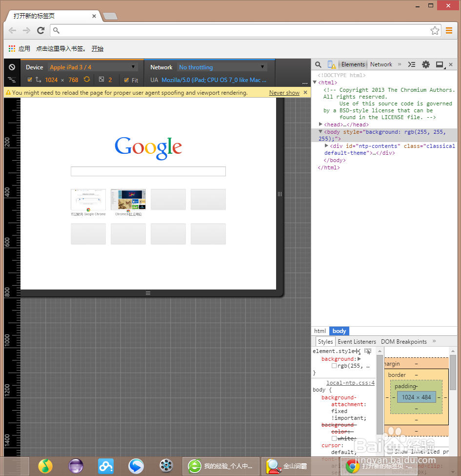This screenshot has width=461, height=476.
Task: Open the purple Eclipse taskbar icon
Action: [x=76, y=466]
